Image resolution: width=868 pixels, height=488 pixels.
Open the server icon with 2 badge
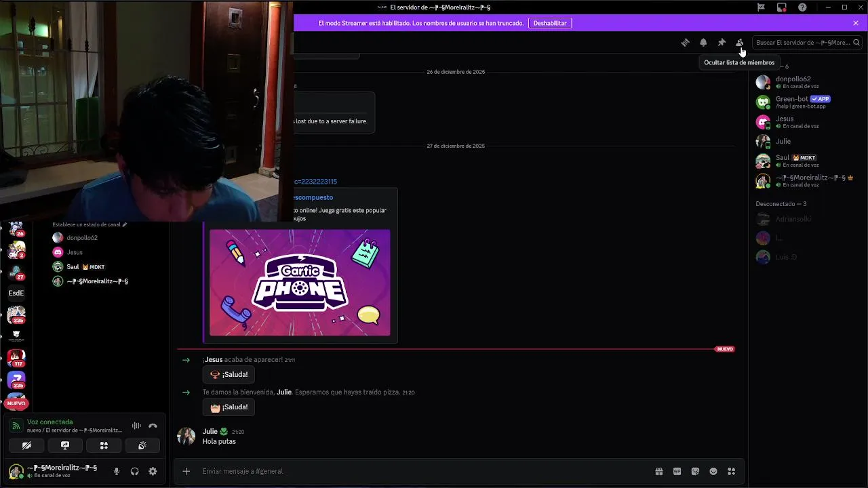pos(16,250)
